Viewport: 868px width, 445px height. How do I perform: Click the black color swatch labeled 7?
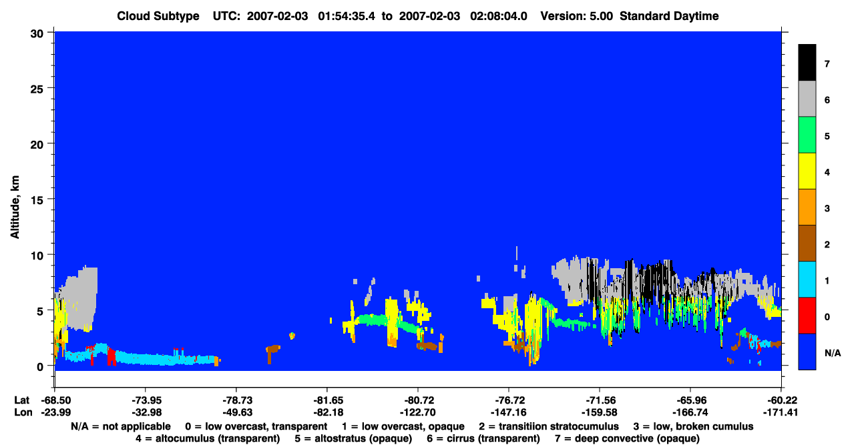tap(807, 63)
